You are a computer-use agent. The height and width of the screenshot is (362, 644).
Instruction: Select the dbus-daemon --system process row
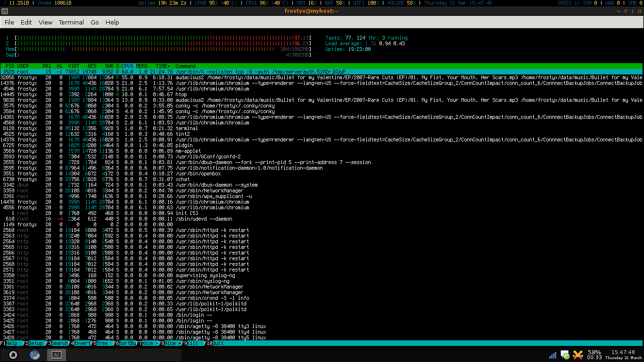pos(322,185)
